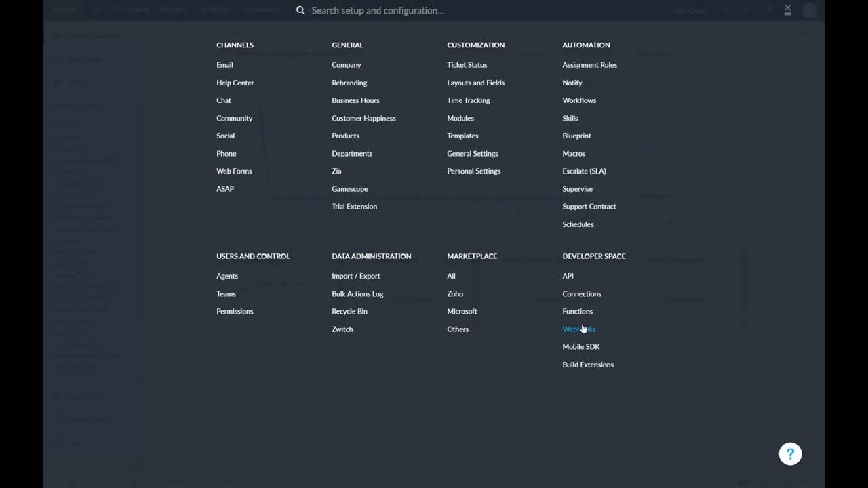The width and height of the screenshot is (868, 488).
Task: Click the search magnifier icon
Action: [300, 11]
